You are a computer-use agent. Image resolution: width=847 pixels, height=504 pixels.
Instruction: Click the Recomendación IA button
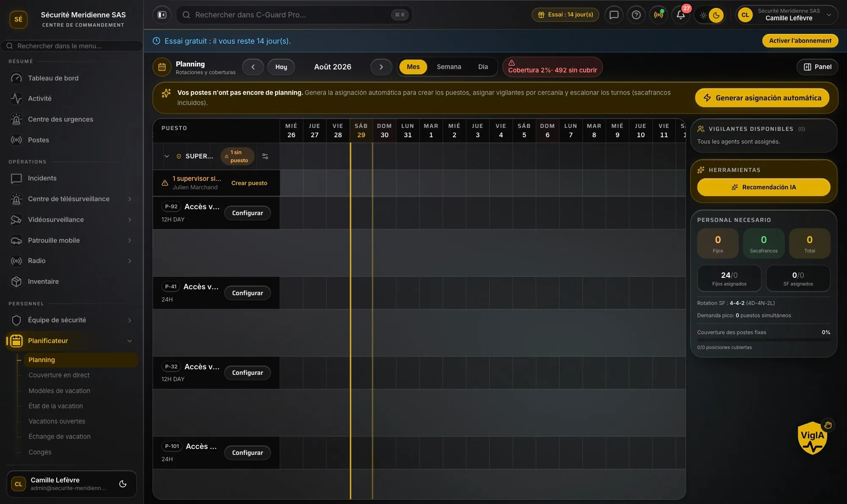pos(764,187)
